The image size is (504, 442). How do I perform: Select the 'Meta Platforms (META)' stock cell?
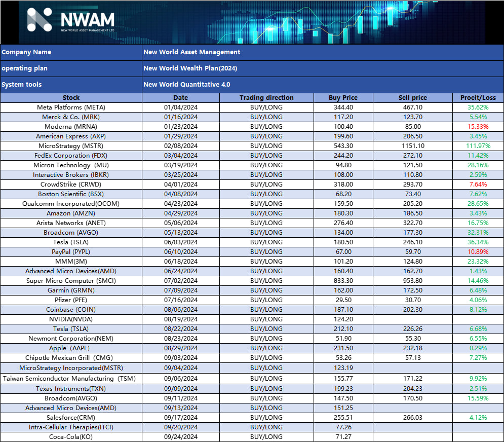pos(71,107)
